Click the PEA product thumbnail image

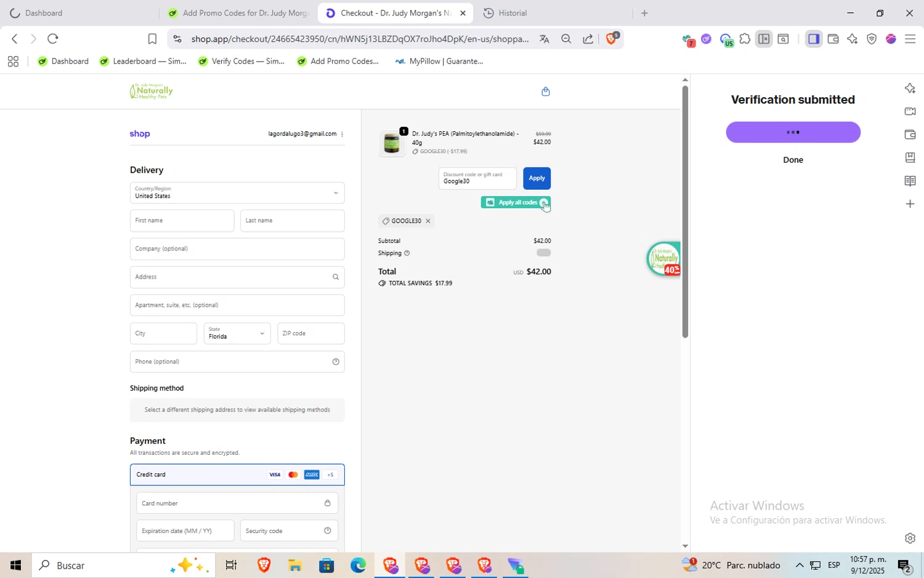[392, 143]
